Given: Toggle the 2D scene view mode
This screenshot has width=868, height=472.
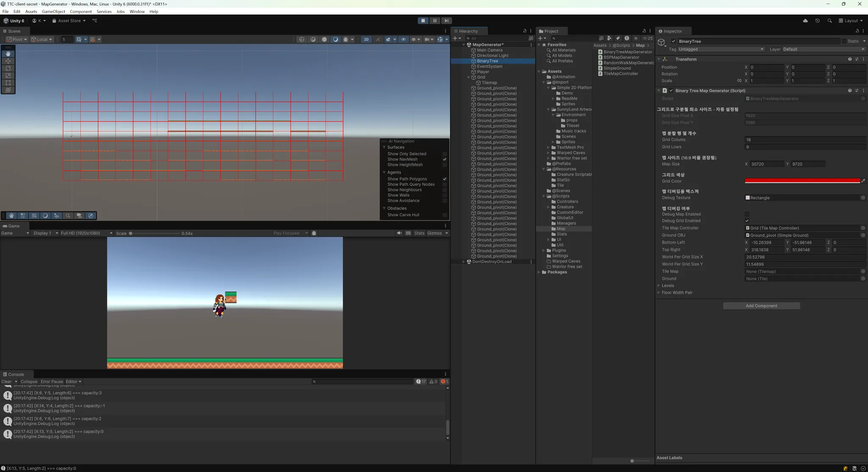Looking at the screenshot, I should point(366,39).
